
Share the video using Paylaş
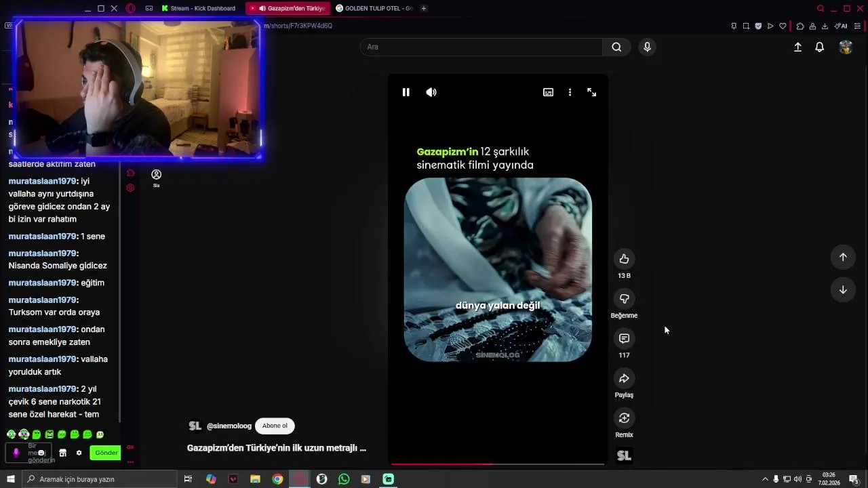tap(624, 378)
